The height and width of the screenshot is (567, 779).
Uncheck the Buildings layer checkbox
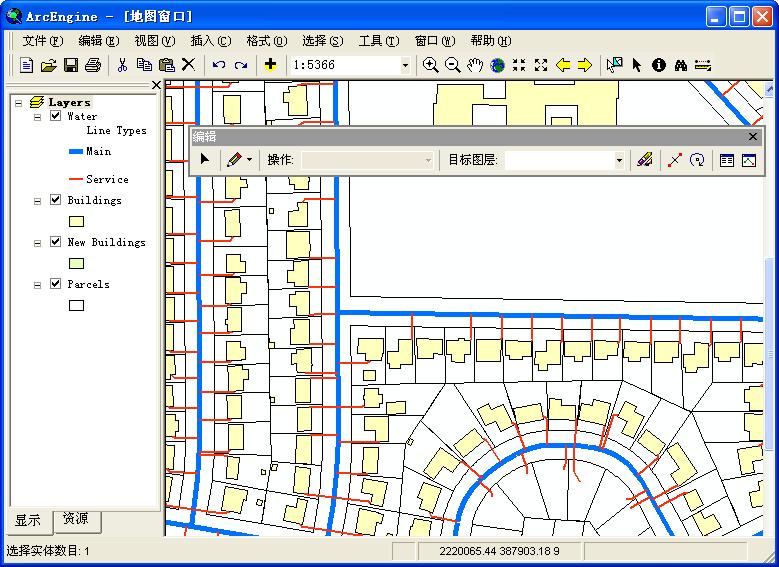(x=56, y=200)
